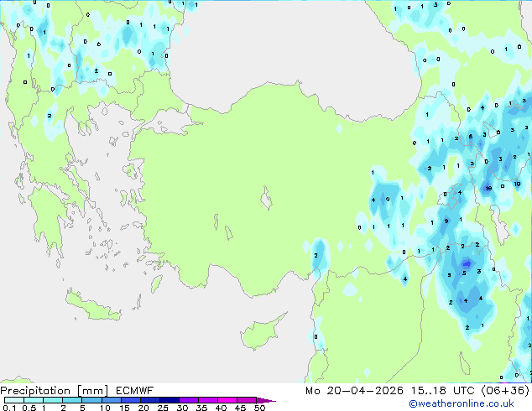Click the legend swatch between 1 and 2
This screenshot has height=411, width=532.
tap(53, 400)
